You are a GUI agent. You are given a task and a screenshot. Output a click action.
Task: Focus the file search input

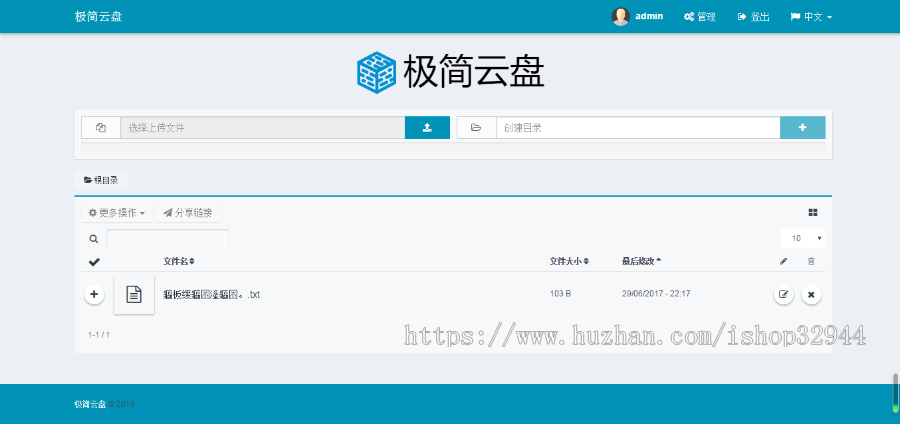point(168,239)
